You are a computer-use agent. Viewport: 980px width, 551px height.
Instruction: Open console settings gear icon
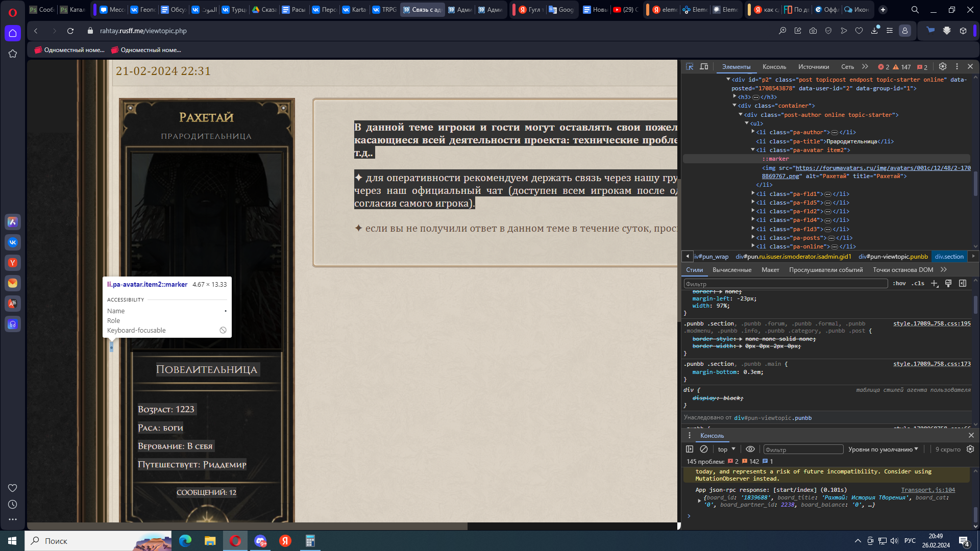pos(970,449)
